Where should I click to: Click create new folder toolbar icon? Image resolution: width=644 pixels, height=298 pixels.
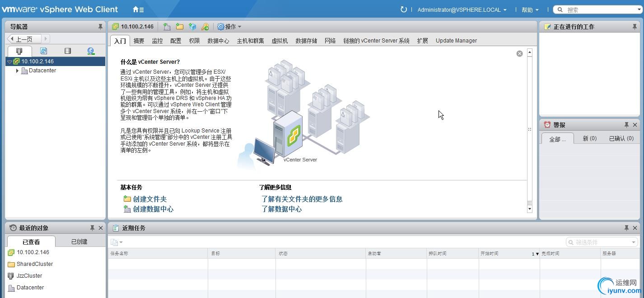[179, 27]
